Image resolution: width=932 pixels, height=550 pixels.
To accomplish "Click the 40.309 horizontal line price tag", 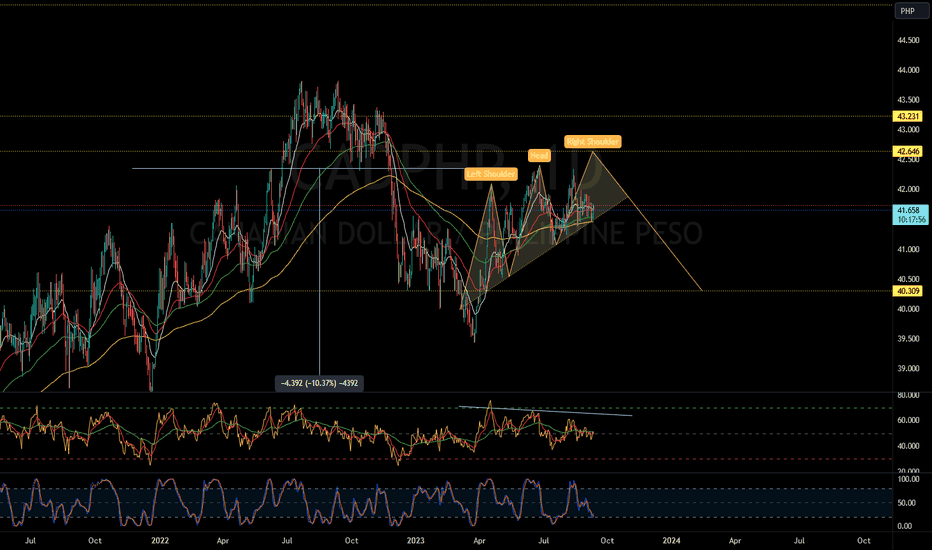I will [x=908, y=291].
